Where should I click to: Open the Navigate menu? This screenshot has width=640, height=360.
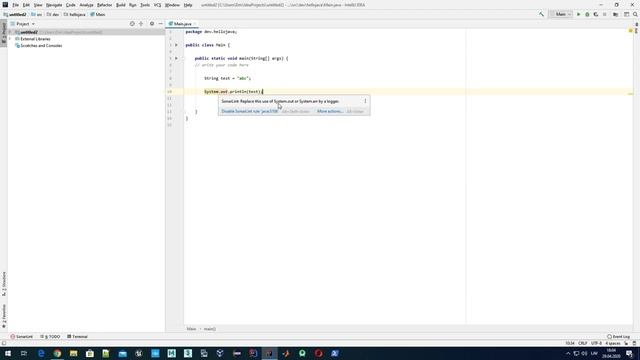(54, 5)
